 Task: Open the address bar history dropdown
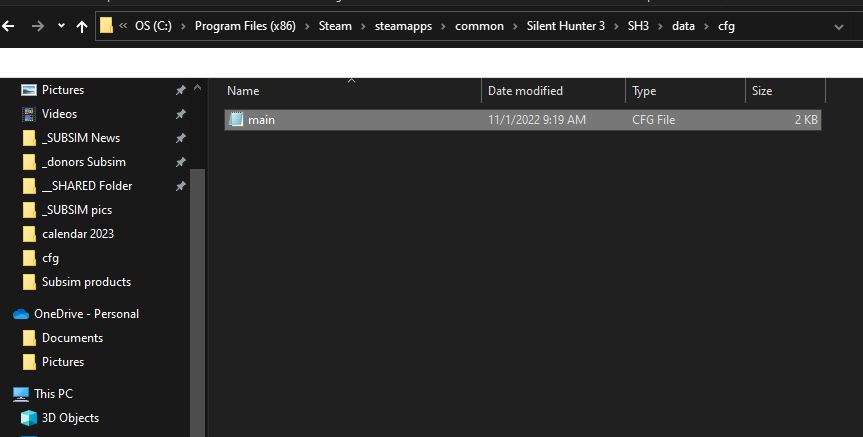(x=839, y=26)
